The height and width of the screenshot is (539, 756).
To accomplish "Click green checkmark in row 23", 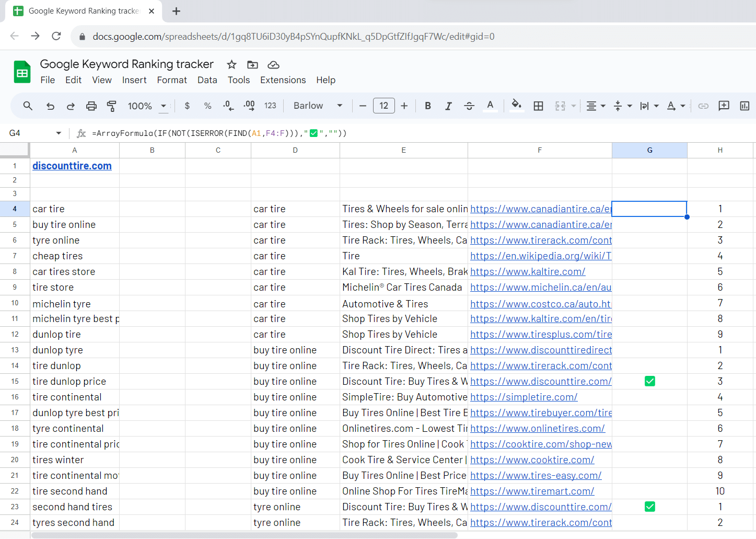I will point(649,507).
